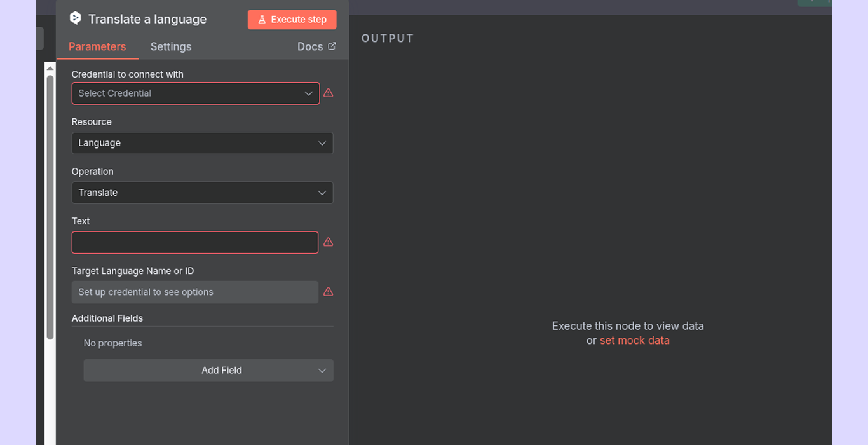Open the Select Credential dropdown
868x445 pixels.
tap(195, 93)
